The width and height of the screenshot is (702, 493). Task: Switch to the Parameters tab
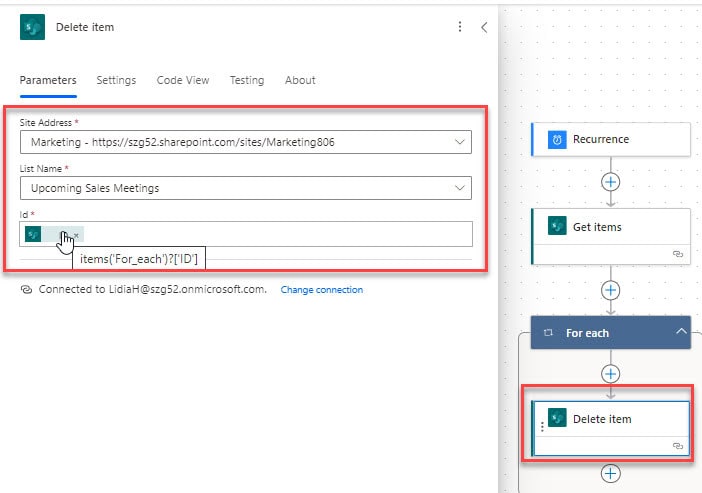[x=48, y=80]
